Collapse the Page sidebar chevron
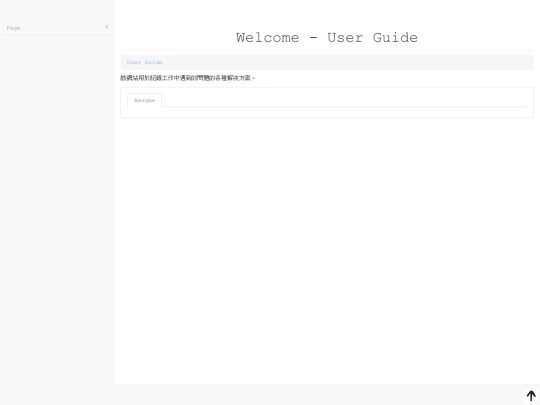 pos(106,27)
